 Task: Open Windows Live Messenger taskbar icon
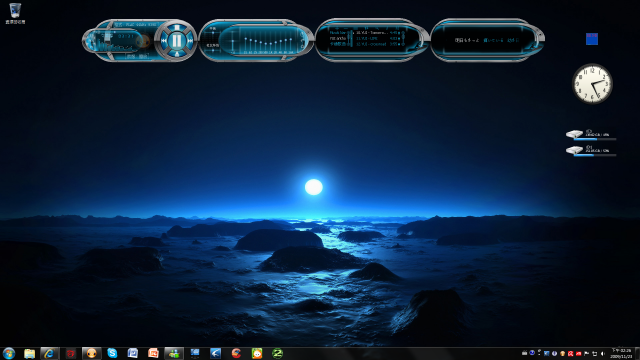174,353
